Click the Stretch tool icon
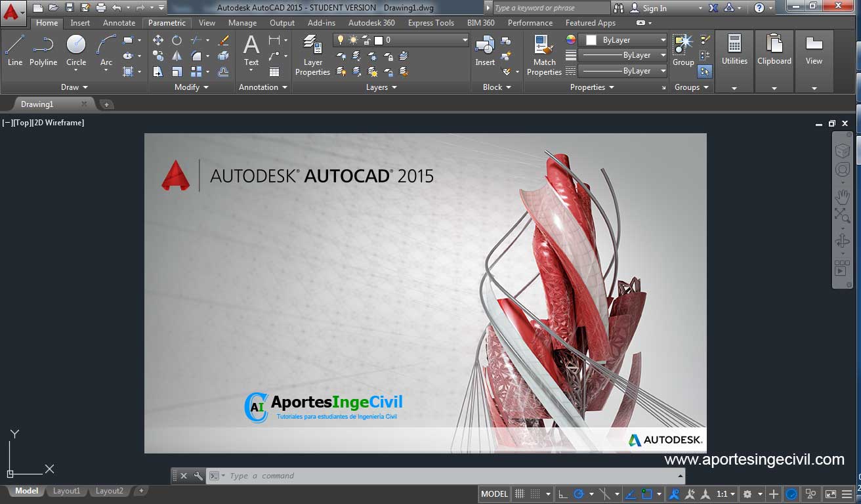This screenshot has width=861, height=504. 158,72
